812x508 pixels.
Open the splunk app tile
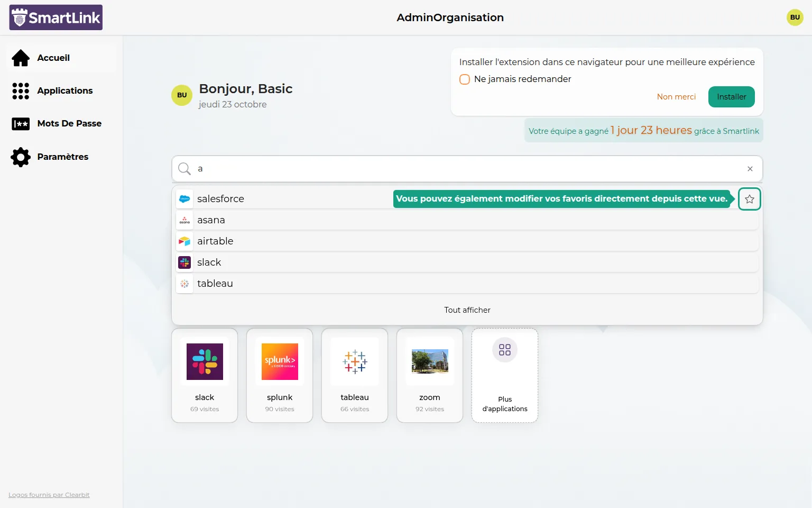click(280, 375)
